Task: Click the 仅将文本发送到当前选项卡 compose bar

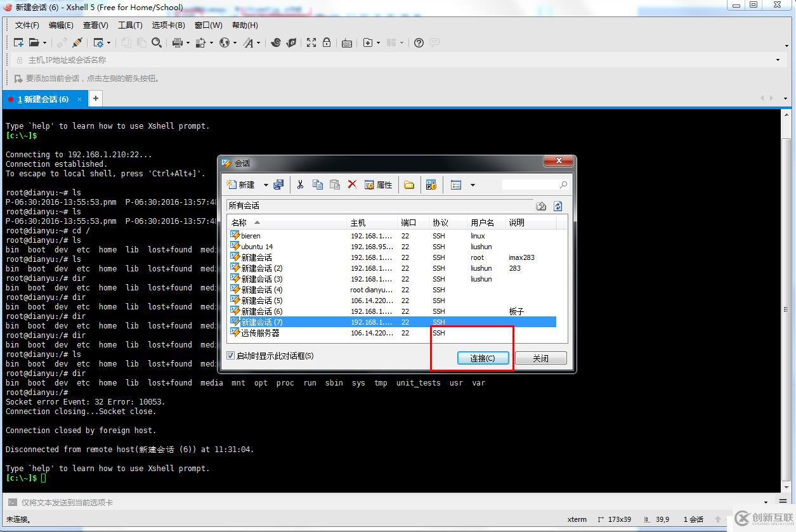Action: click(x=390, y=502)
